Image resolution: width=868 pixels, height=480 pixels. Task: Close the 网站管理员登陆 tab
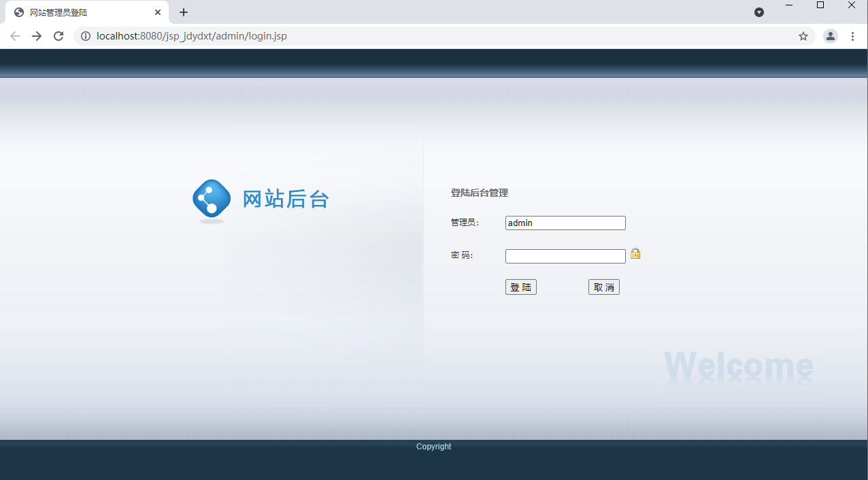coord(158,12)
